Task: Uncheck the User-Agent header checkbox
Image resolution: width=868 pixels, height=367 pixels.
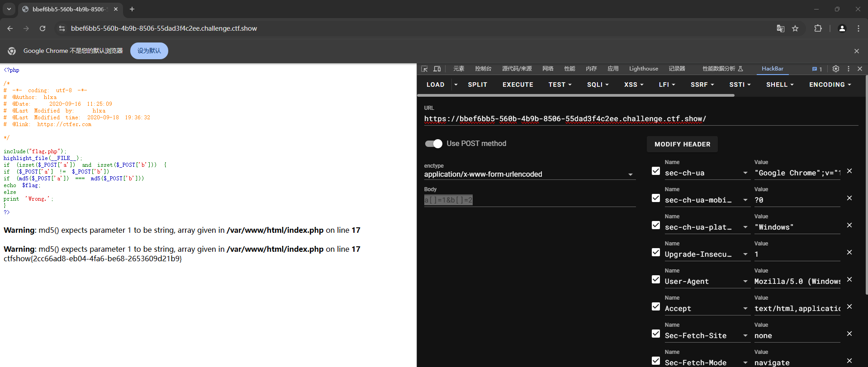Action: tap(656, 279)
